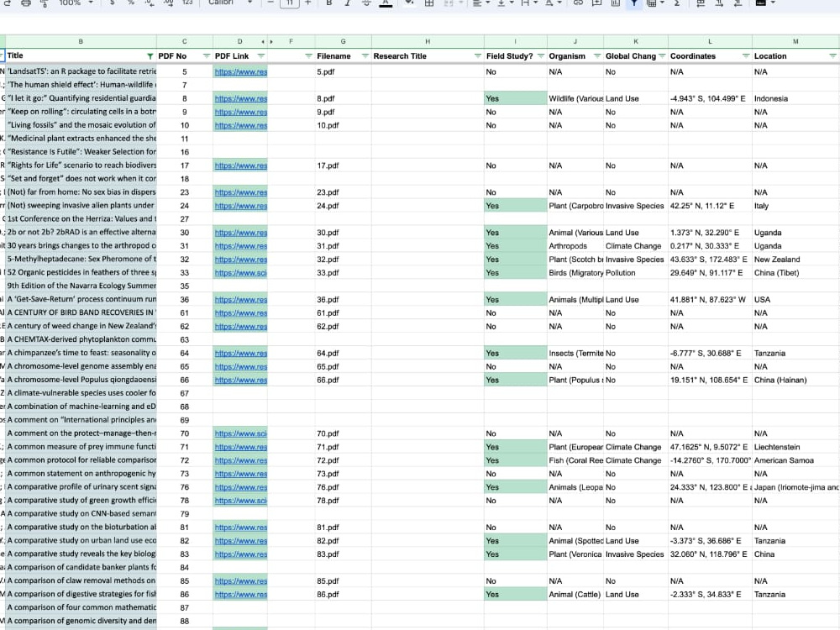Decrease decimal places in the toolbar
The width and height of the screenshot is (840, 630).
(150, 3)
